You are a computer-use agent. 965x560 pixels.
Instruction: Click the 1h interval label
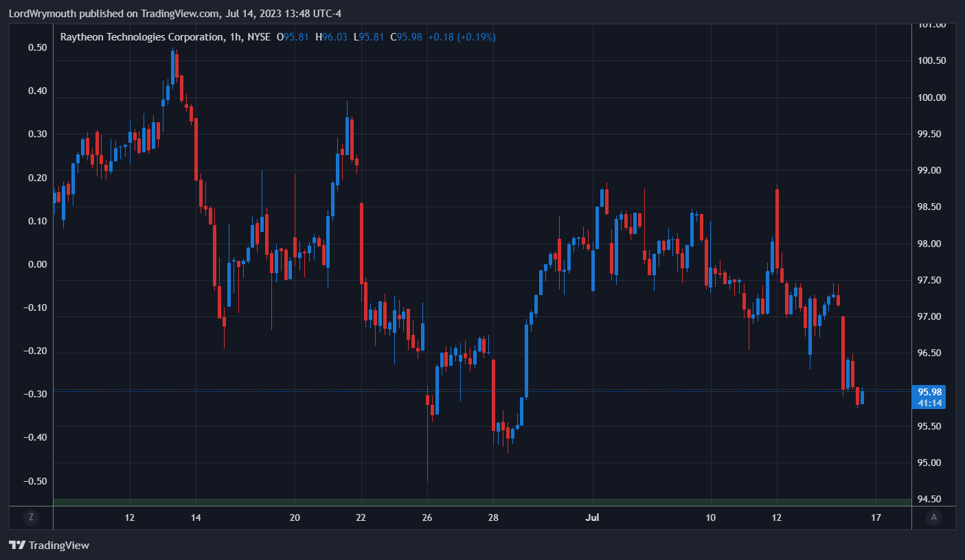[x=234, y=37]
